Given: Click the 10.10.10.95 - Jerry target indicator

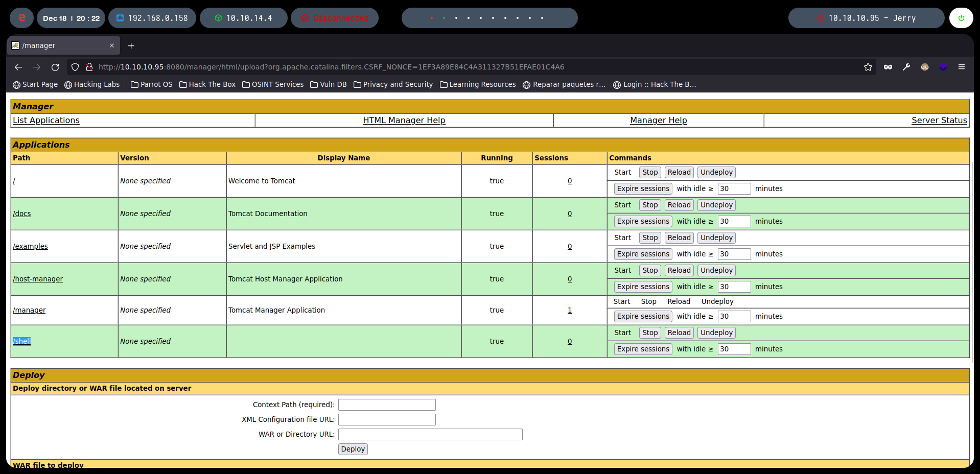Looking at the screenshot, I should point(867,18).
